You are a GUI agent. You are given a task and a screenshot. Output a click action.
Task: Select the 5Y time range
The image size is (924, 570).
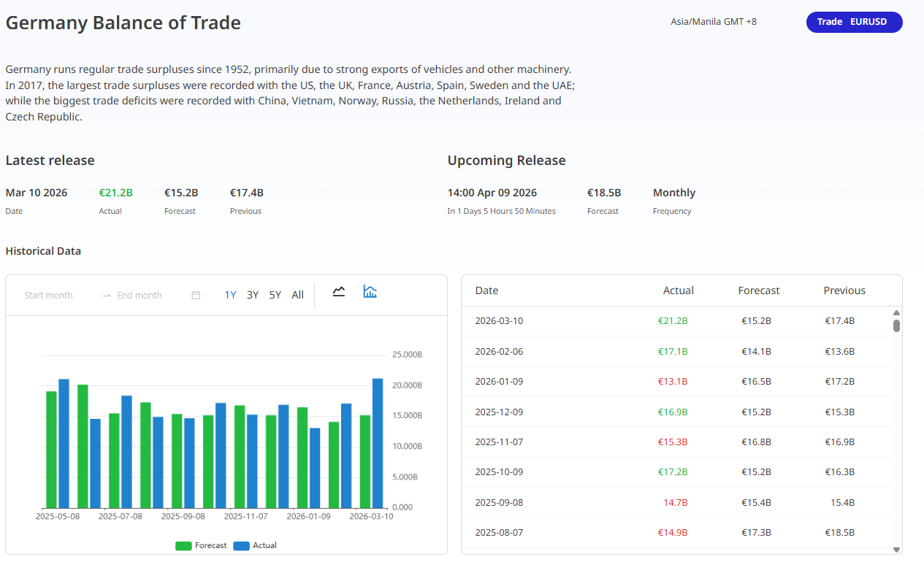click(x=275, y=296)
